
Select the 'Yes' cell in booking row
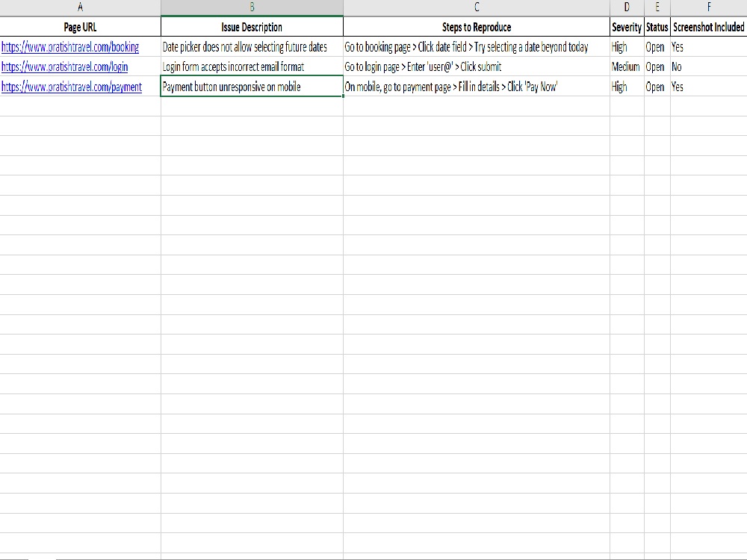click(709, 46)
